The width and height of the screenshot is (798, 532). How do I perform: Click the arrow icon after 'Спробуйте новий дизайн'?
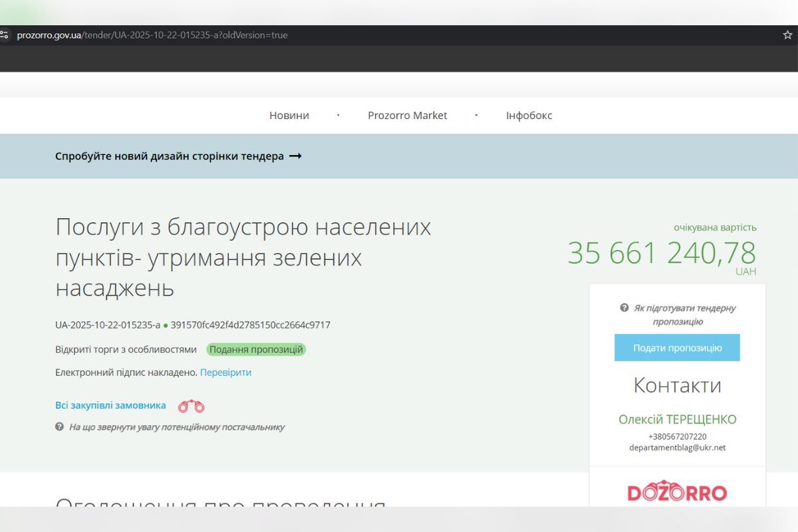[295, 156]
